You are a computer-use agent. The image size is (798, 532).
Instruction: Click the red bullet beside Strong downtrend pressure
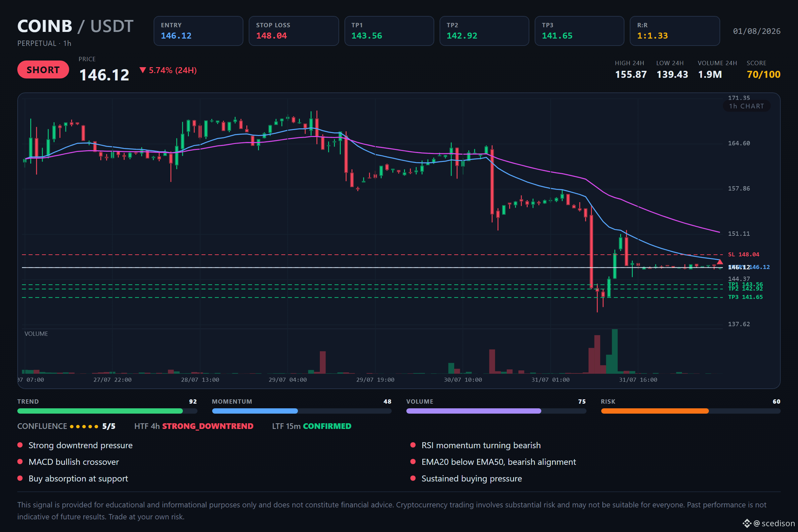(x=20, y=445)
